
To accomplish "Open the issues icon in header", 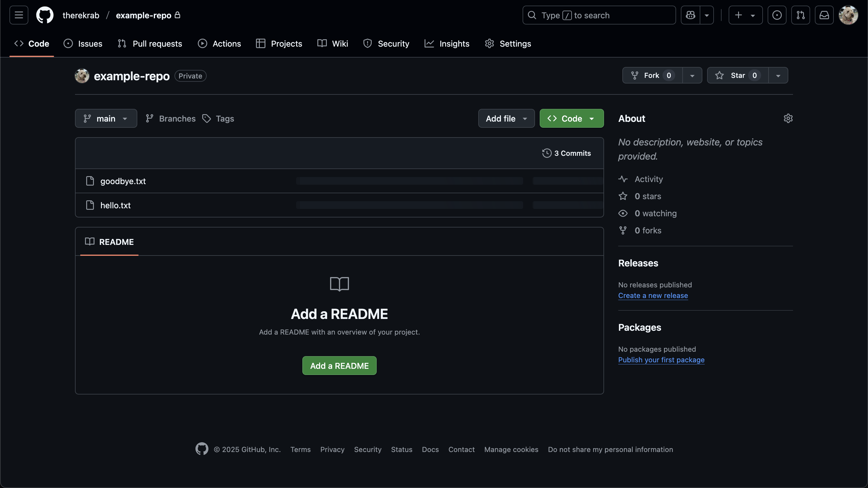I will click(777, 15).
